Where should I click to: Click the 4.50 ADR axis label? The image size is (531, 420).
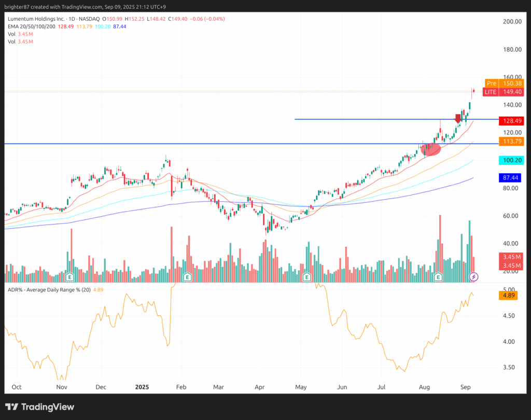pos(509,316)
